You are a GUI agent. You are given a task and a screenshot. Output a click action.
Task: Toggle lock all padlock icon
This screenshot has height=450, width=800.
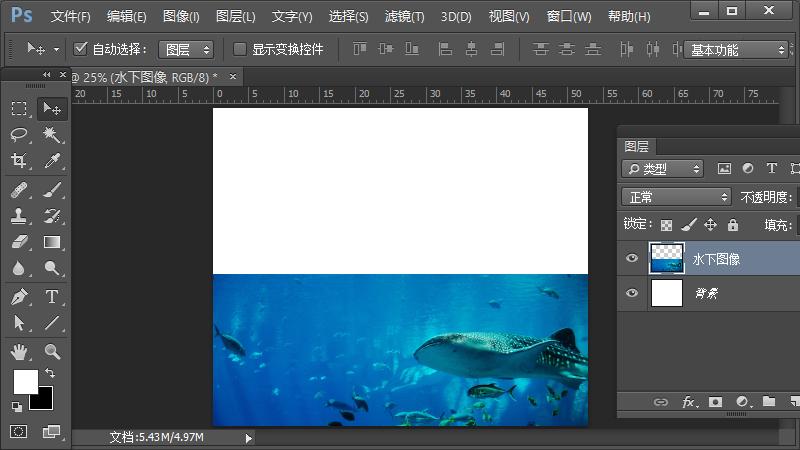(733, 224)
